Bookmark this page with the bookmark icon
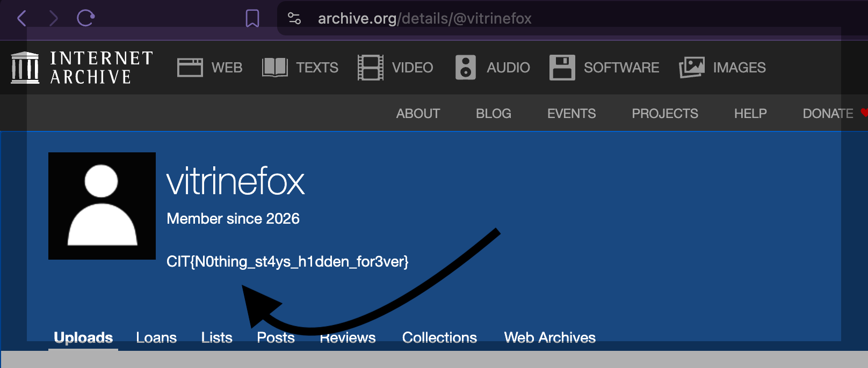This screenshot has width=868, height=368. (x=252, y=18)
